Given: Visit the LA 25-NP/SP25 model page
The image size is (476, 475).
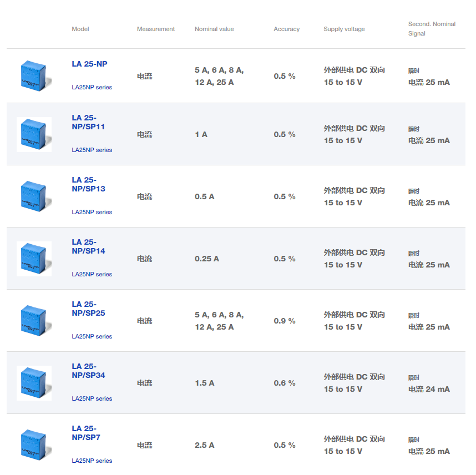Looking at the screenshot, I should pos(88,309).
